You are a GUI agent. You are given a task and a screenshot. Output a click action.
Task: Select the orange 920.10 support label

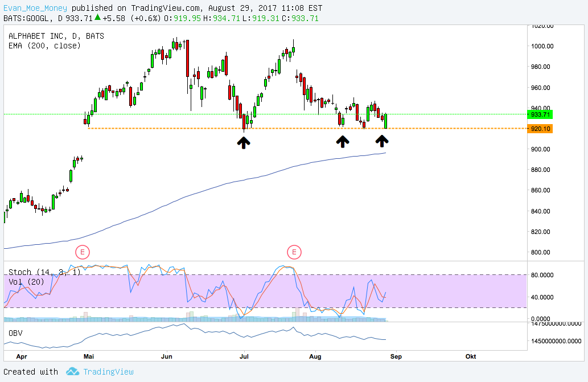(x=540, y=129)
